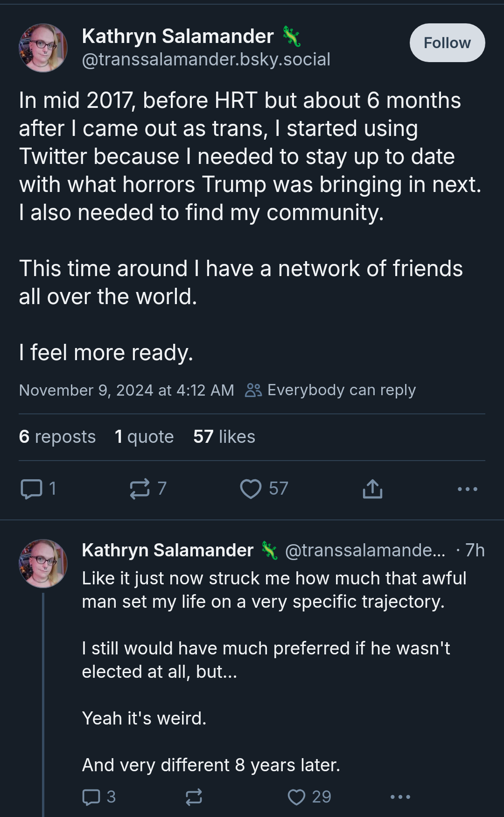Like the main post with 57 likes

(x=264, y=489)
